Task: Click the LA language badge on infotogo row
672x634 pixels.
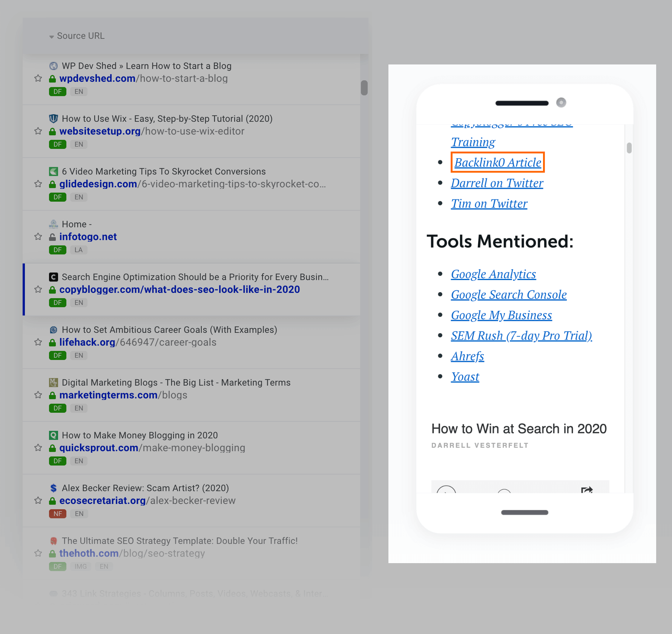Action: point(78,250)
